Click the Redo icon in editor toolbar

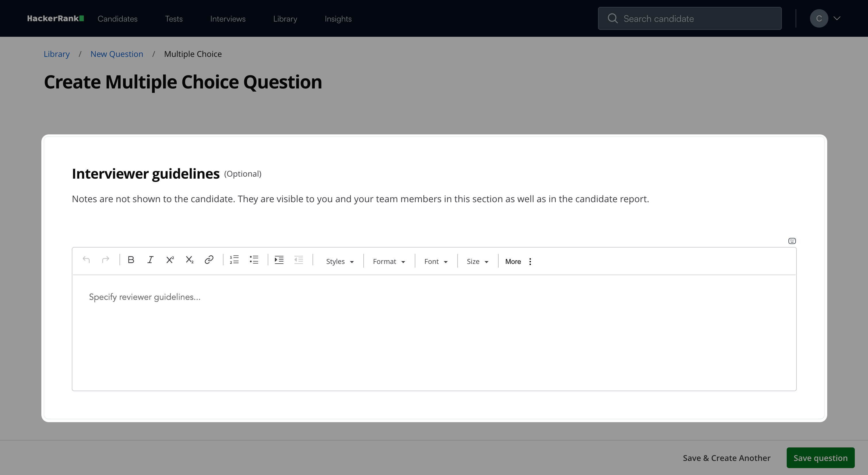click(x=105, y=260)
